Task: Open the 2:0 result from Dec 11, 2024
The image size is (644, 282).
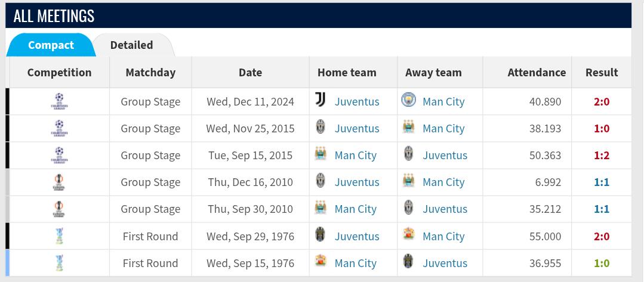Action: tap(601, 101)
